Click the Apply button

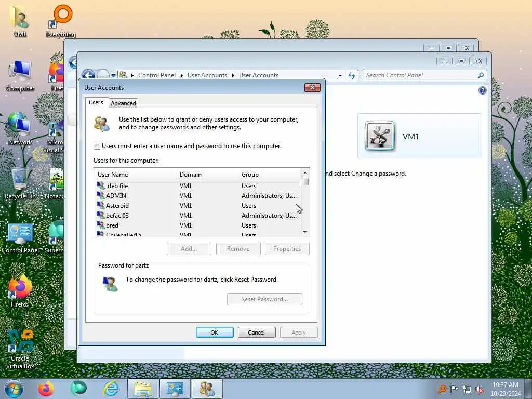tap(299, 332)
